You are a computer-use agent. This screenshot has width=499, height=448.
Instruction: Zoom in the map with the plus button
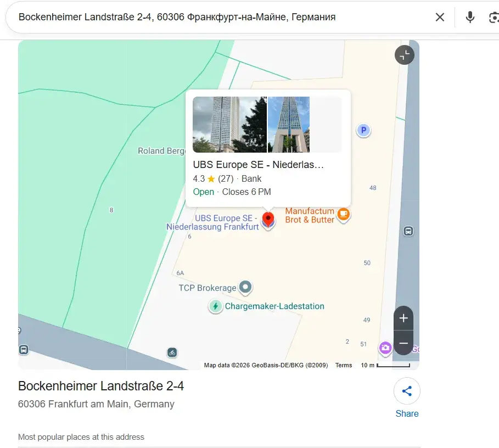403,318
